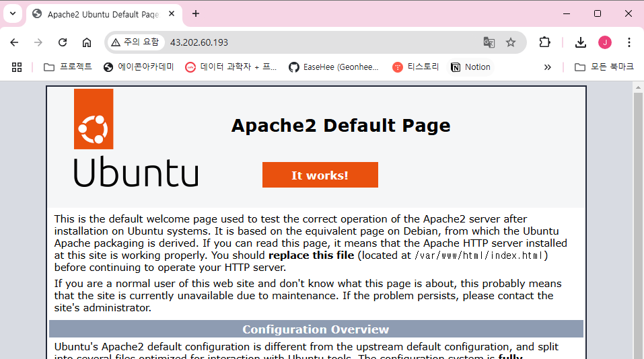644x359 pixels.
Task: Open the 데이터 과학자 bookmark
Action: (x=231, y=67)
